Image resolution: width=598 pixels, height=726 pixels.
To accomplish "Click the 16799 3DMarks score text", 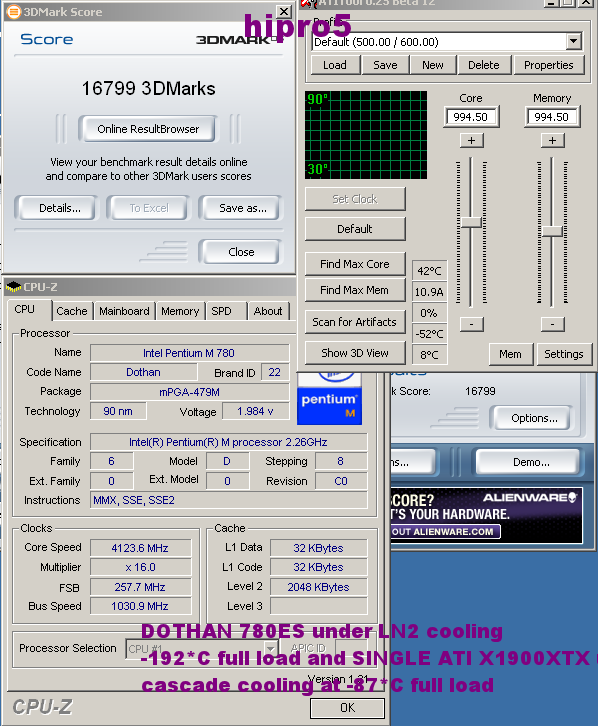I will click(148, 88).
